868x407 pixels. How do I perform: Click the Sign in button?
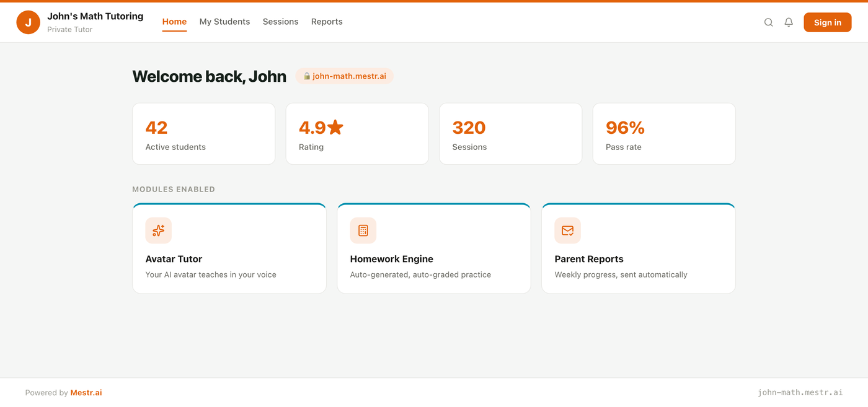click(x=828, y=22)
